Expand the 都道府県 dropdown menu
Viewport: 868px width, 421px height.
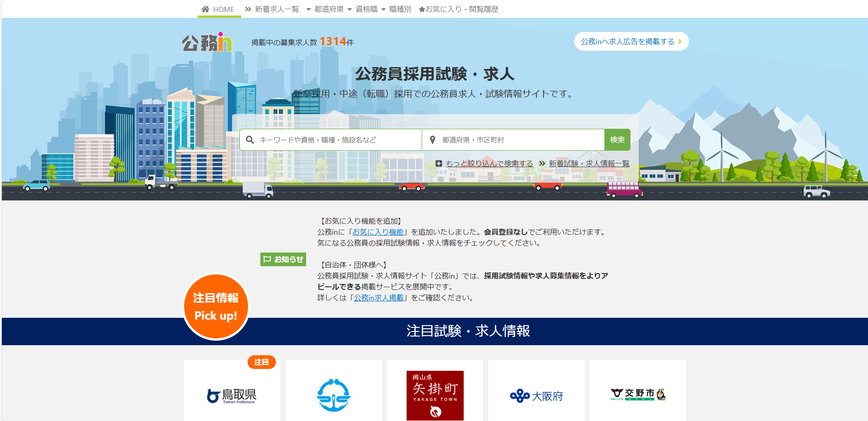[x=325, y=9]
